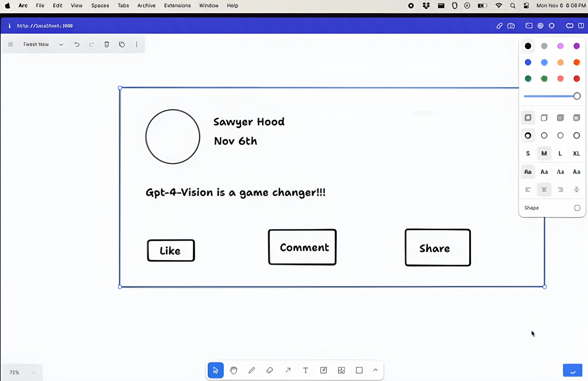Select the Hand tool in bottom toolbar

[x=233, y=370]
